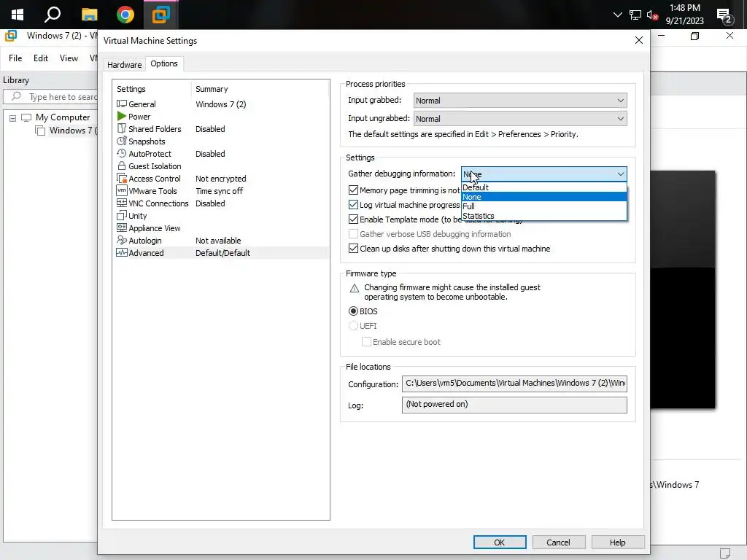This screenshot has height=560, width=747.
Task: Click the network tray icon
Action: point(635,15)
